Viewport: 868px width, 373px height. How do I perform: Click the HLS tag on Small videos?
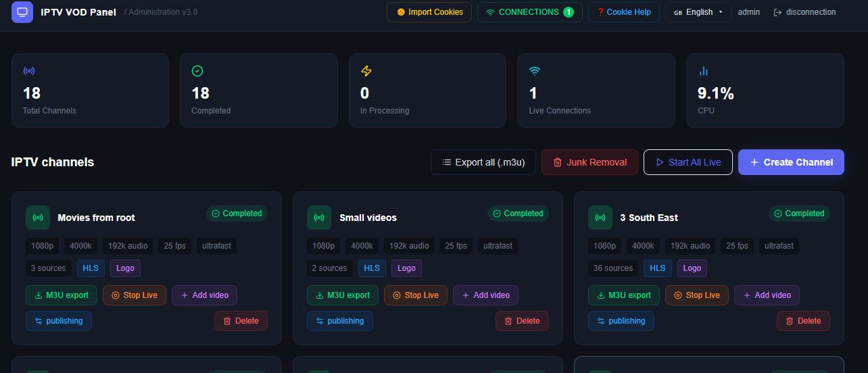point(372,268)
